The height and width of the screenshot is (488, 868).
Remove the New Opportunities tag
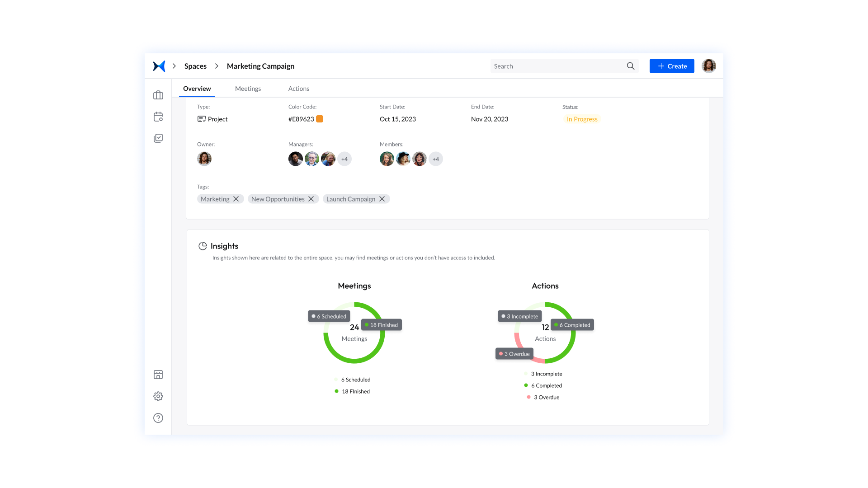(311, 199)
